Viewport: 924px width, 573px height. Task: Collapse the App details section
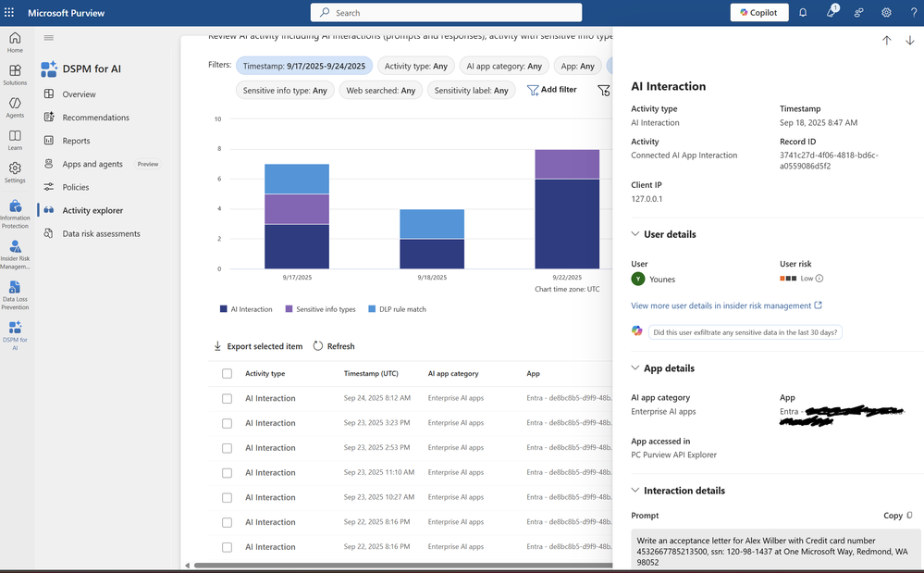pos(635,367)
